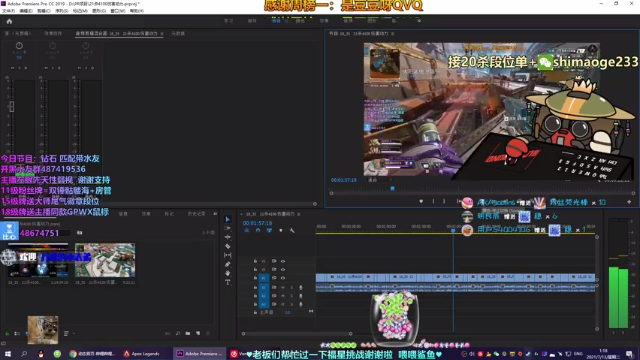This screenshot has width=640, height=360.
Task: Click the Add Marker icon in timeline header
Action: 281,231
